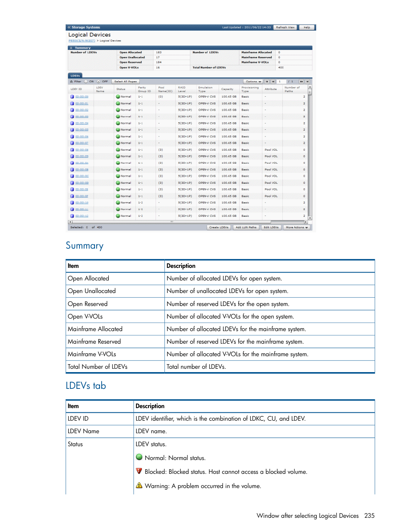The image size is (399, 532).
Task: Click the LDEV icon beside 00:00:06
Action: point(72,136)
